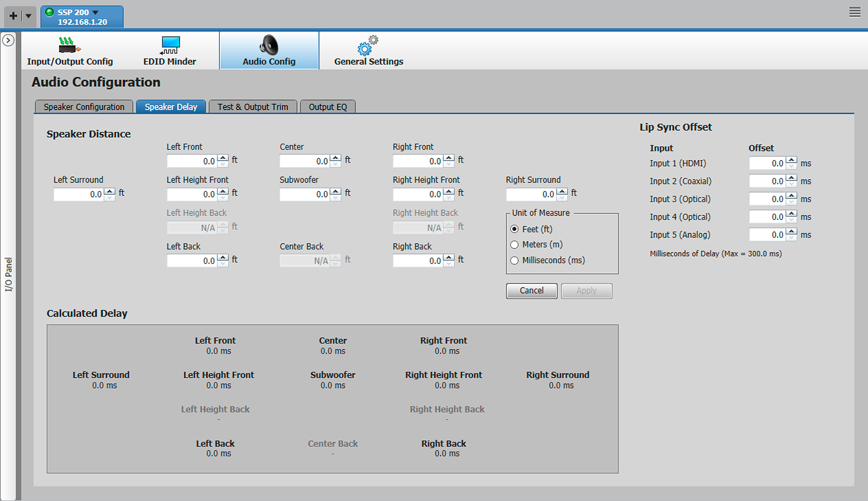Select Milliseconds as unit of measure
This screenshot has width=868, height=501.
tap(514, 261)
